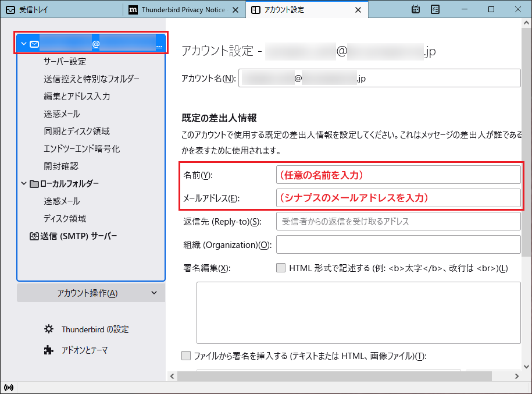Collapse the mail account tree node
Screen dimensions: 532x394
click(23, 44)
